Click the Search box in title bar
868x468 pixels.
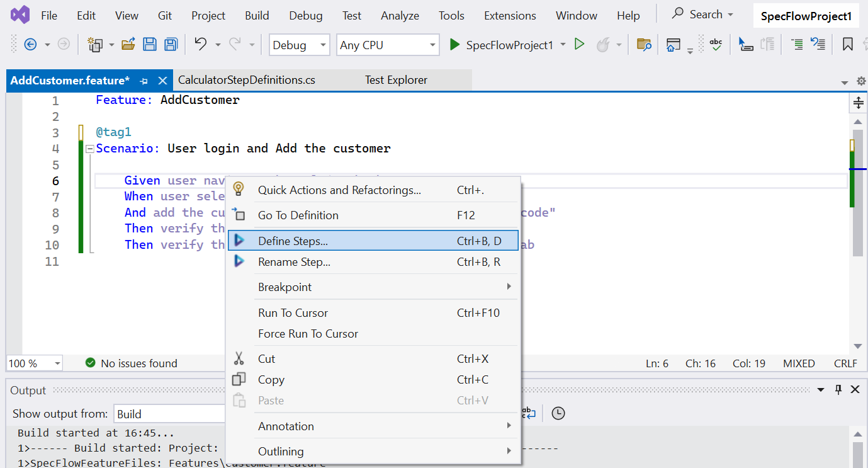pyautogui.click(x=702, y=14)
